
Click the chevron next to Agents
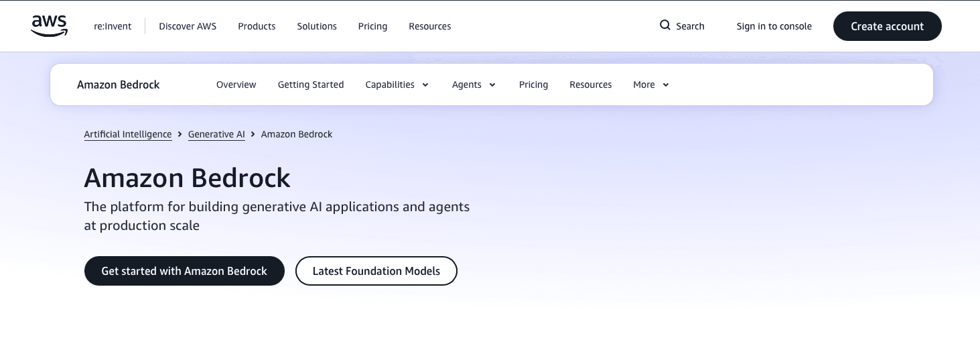coord(492,85)
